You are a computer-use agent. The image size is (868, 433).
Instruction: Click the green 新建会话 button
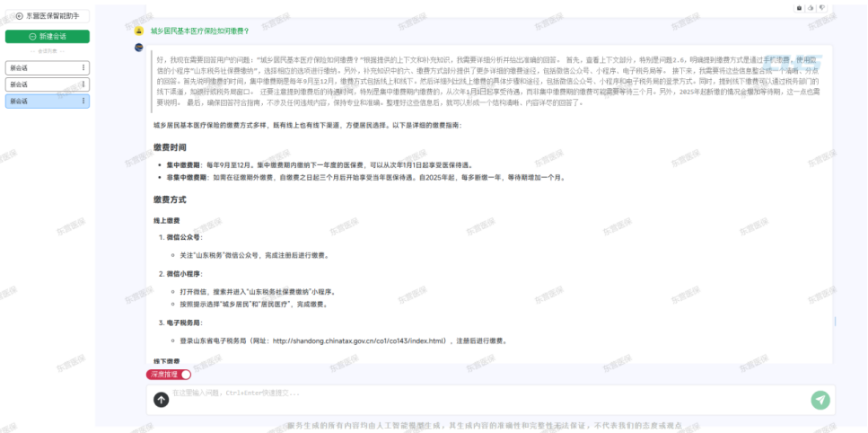point(48,37)
